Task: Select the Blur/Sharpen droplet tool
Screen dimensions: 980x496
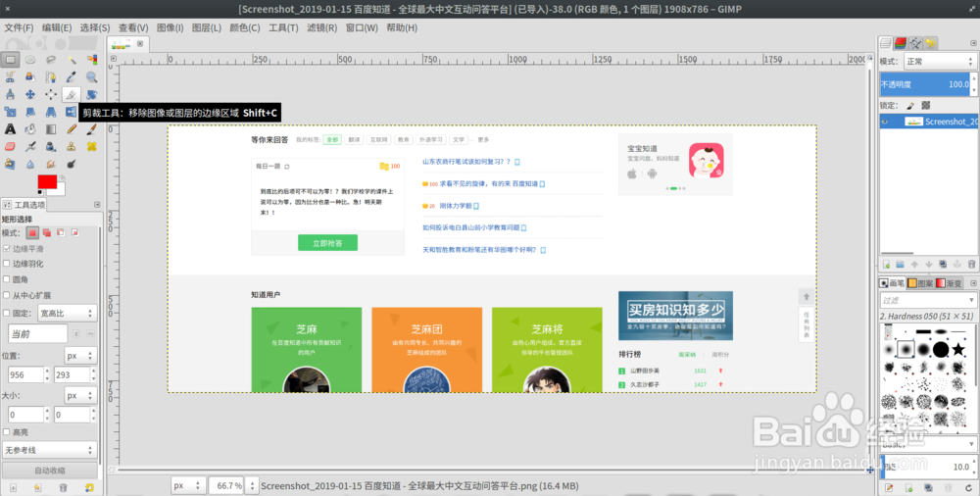Action: (x=30, y=164)
